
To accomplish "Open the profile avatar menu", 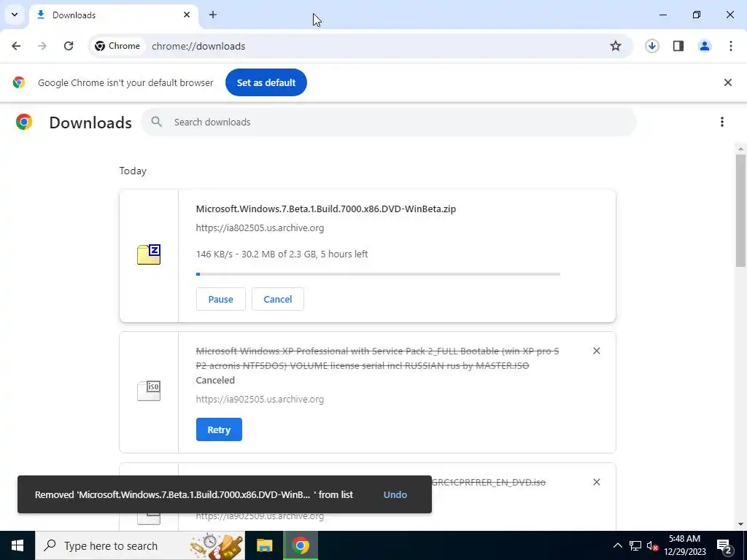I will tap(705, 46).
